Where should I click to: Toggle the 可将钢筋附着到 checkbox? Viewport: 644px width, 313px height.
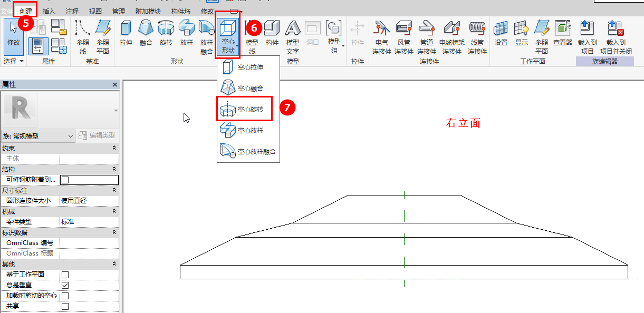pos(65,180)
